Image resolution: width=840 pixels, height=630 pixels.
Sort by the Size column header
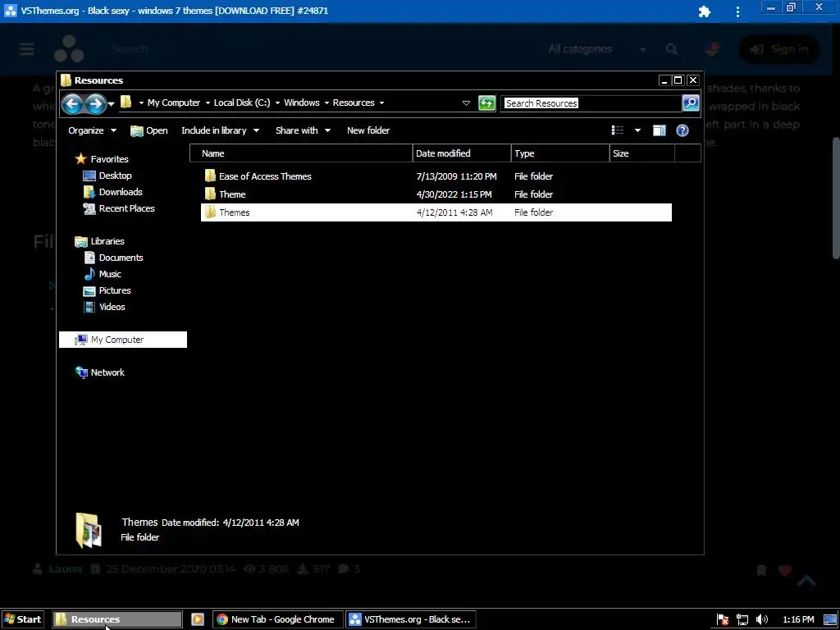641,153
